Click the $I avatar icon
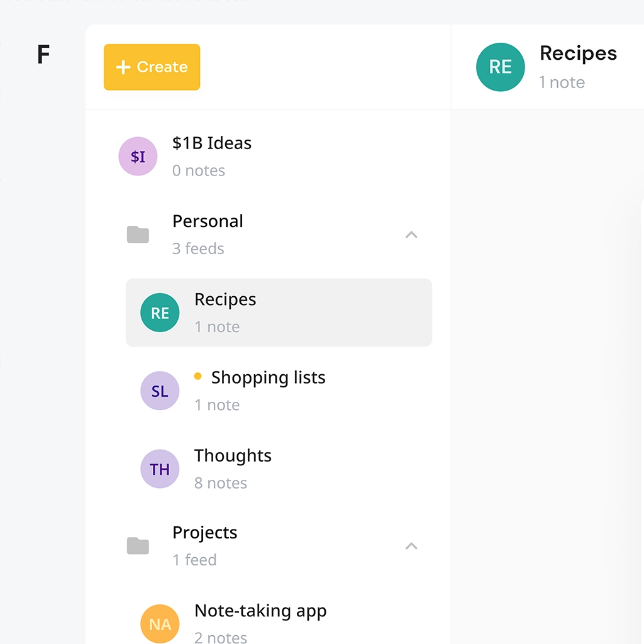Viewport: 644px width, 644px height. pos(138,157)
